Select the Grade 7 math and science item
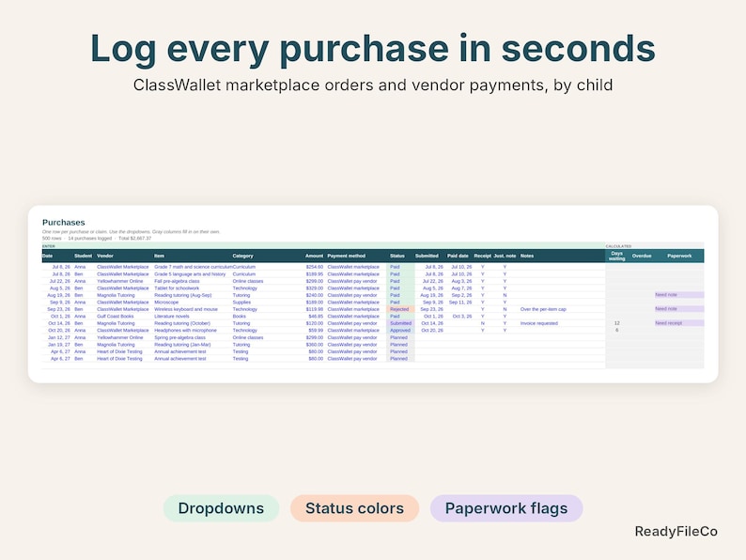 coord(194,267)
